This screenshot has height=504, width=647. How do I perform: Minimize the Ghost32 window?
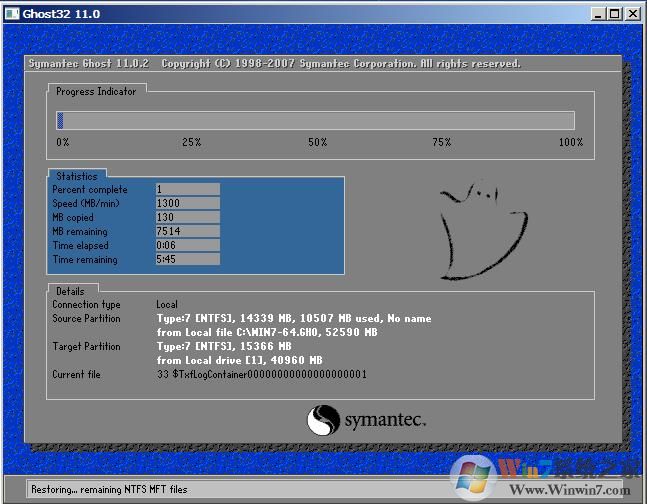(x=598, y=14)
